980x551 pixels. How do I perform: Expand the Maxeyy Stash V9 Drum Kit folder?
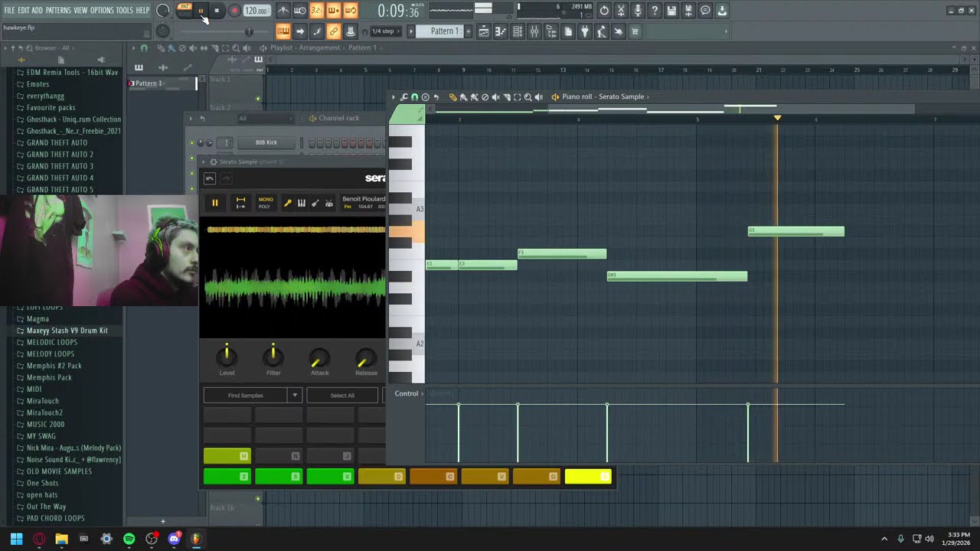(67, 331)
